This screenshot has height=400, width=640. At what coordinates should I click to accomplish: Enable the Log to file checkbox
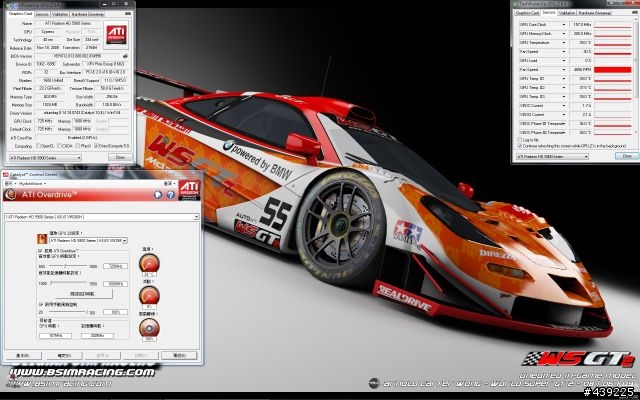coord(520,140)
